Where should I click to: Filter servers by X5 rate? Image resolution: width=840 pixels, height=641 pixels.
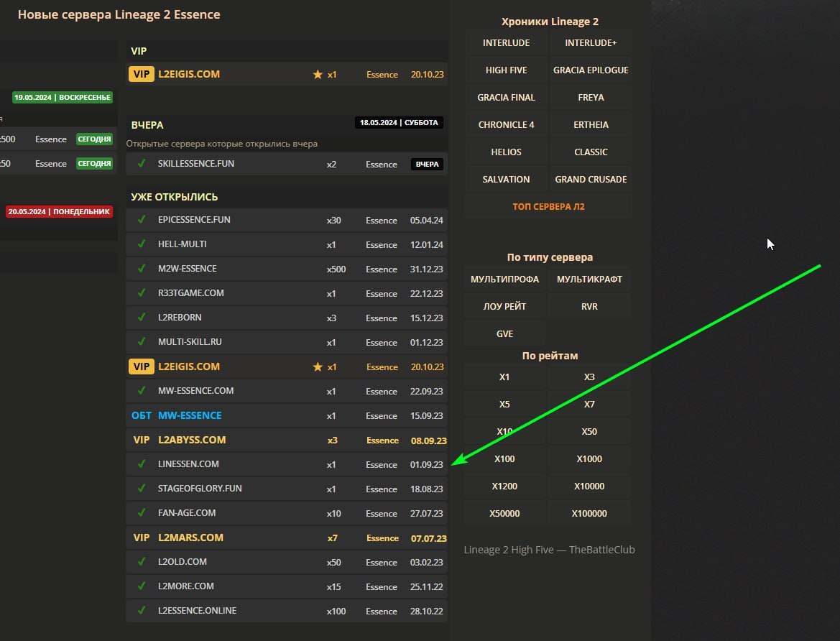(x=504, y=405)
